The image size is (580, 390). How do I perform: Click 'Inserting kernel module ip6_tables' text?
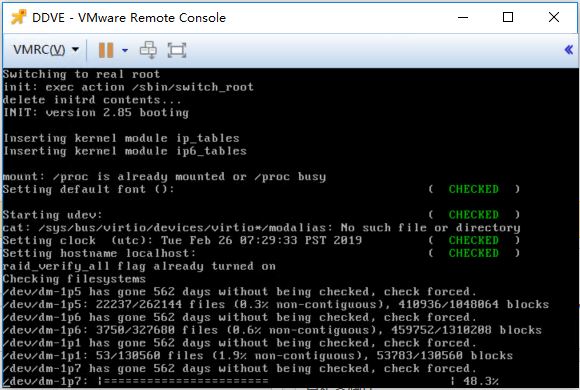(125, 151)
